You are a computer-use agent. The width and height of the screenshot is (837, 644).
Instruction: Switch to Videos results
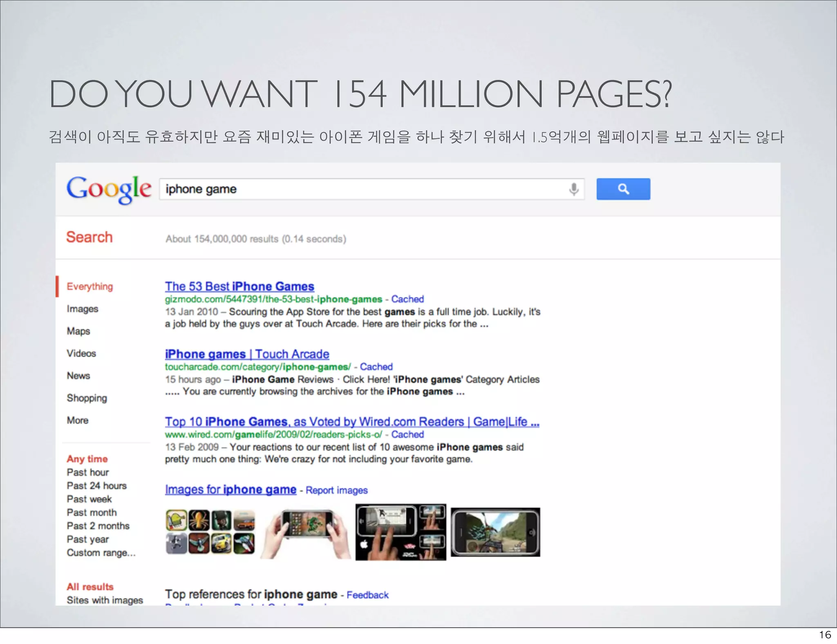pos(81,353)
